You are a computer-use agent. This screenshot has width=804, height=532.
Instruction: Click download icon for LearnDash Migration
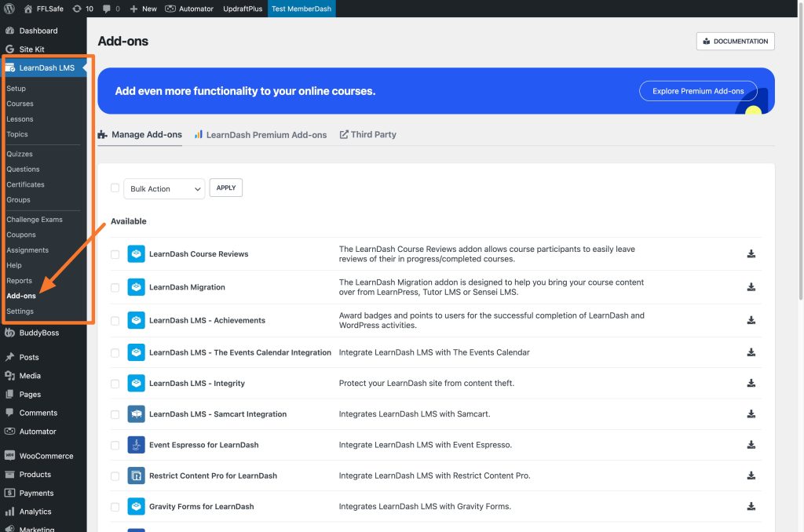751,287
